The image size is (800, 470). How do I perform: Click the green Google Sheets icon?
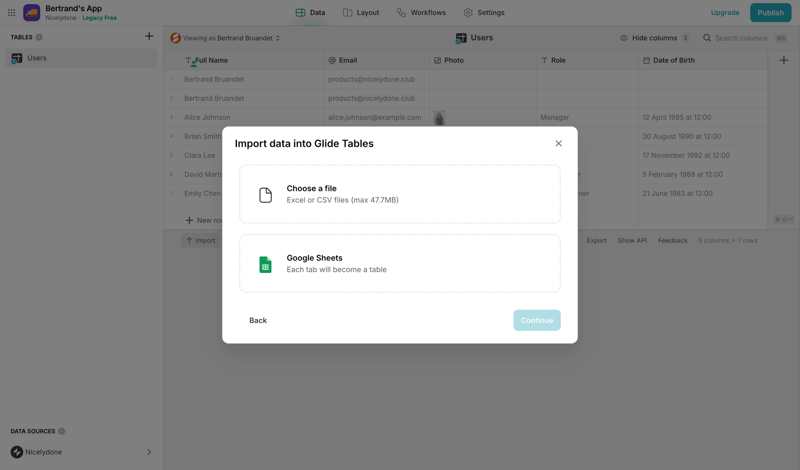pos(265,264)
